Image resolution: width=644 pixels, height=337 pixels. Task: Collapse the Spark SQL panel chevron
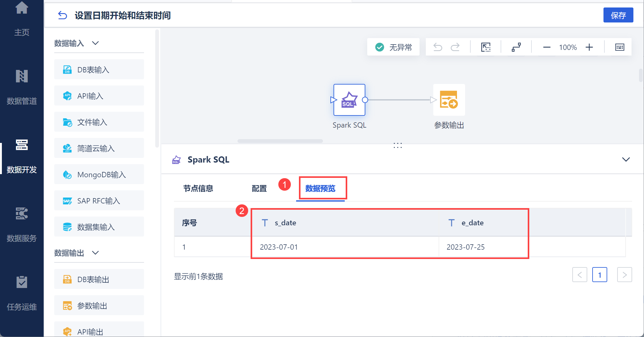tap(626, 159)
